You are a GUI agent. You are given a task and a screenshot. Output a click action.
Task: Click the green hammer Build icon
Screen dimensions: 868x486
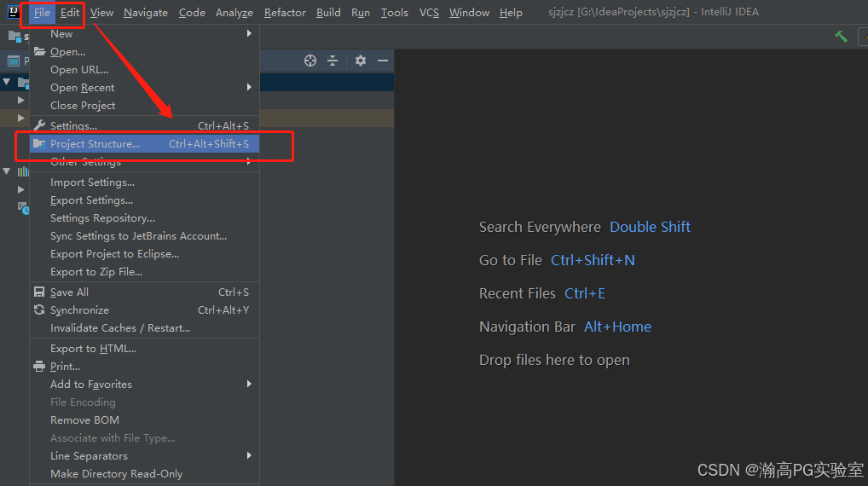pos(841,37)
